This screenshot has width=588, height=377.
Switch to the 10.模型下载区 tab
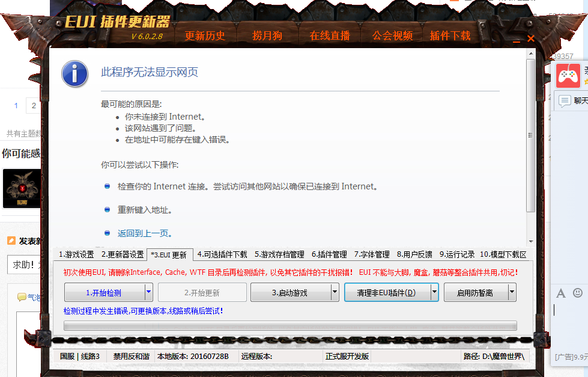tap(503, 254)
